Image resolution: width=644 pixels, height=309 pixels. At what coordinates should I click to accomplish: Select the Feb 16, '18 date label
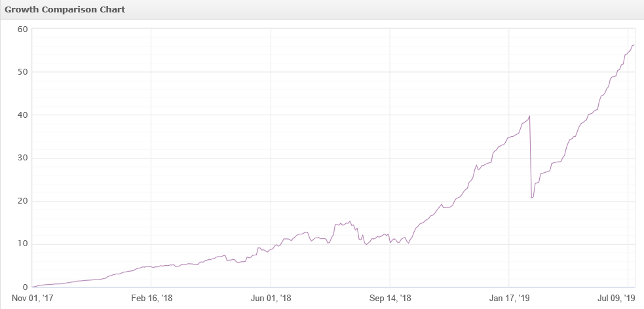pos(151,298)
